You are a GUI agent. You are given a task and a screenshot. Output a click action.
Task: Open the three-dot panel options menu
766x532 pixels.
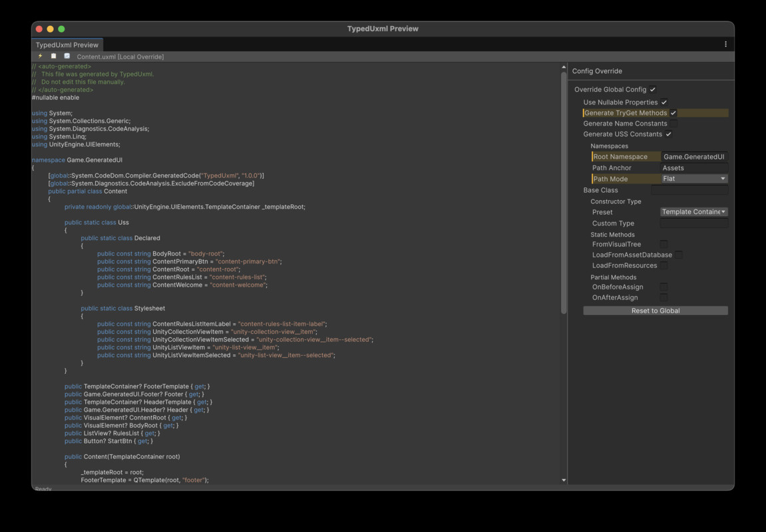[x=725, y=45]
